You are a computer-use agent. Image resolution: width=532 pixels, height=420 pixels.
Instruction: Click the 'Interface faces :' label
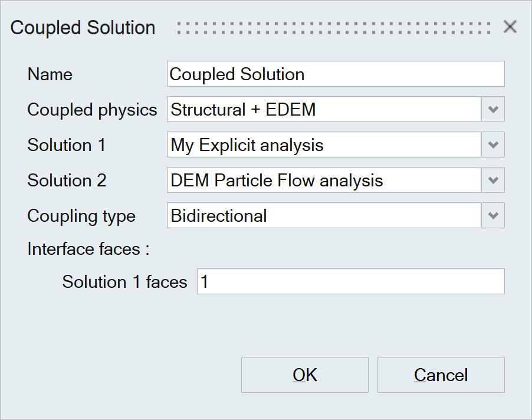[88, 249]
